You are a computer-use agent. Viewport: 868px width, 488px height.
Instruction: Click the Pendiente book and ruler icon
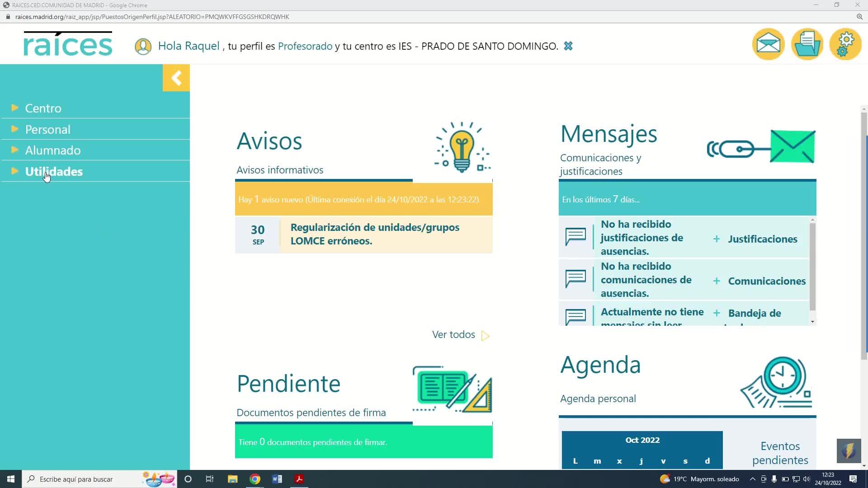tap(452, 389)
